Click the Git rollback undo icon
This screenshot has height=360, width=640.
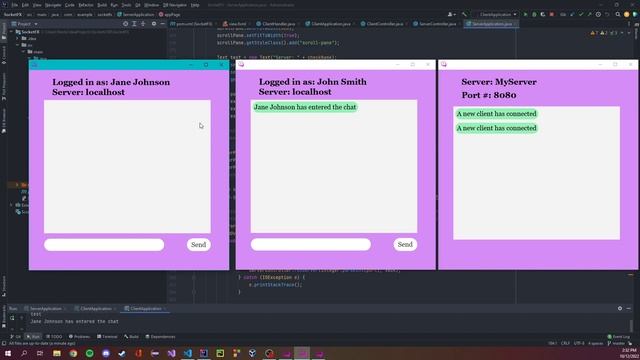(607, 14)
